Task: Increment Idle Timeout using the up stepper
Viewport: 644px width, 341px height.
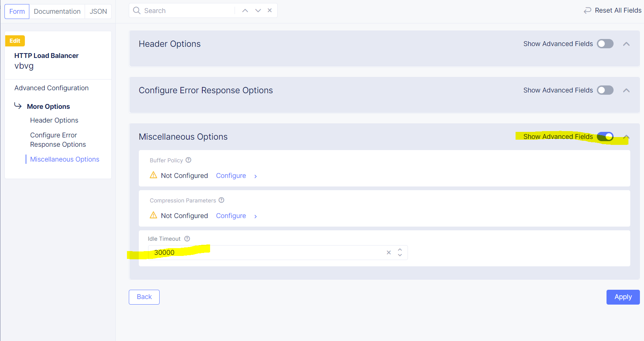Action: [400, 250]
